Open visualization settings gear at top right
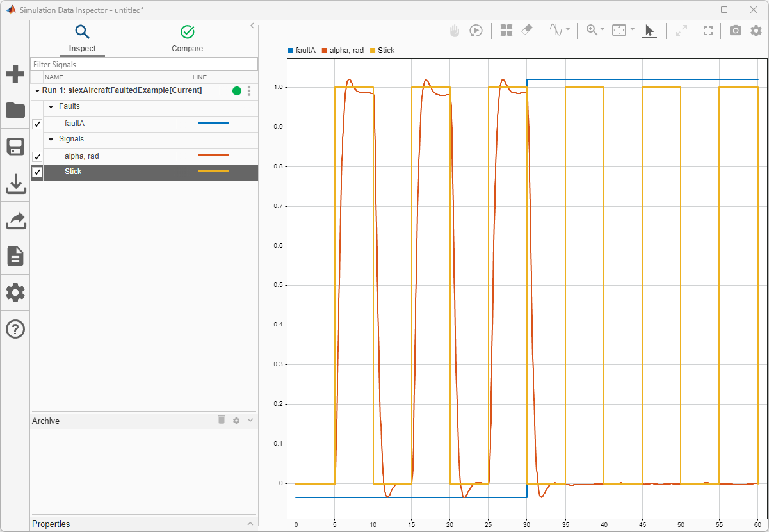 coord(756,30)
